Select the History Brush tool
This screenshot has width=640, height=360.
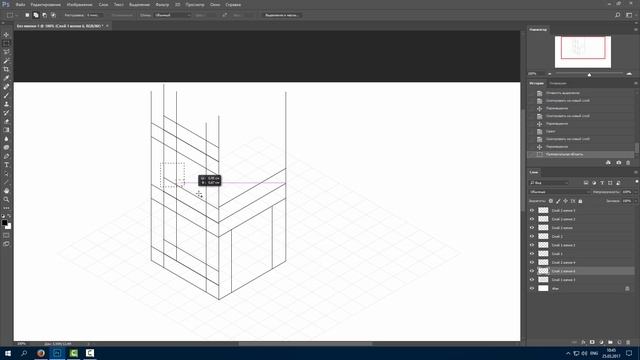pyautogui.click(x=6, y=113)
